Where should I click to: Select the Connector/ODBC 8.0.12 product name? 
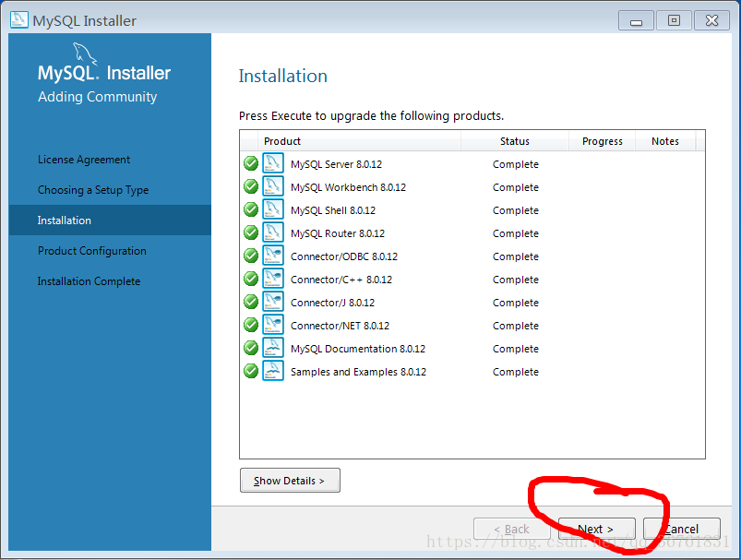pos(344,256)
